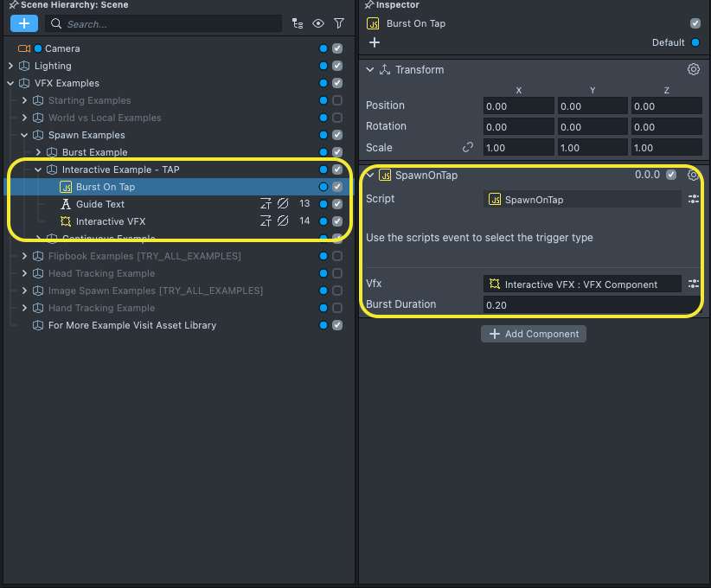711x588 pixels.
Task: Click the picker icon beside Script field
Action: coord(693,199)
